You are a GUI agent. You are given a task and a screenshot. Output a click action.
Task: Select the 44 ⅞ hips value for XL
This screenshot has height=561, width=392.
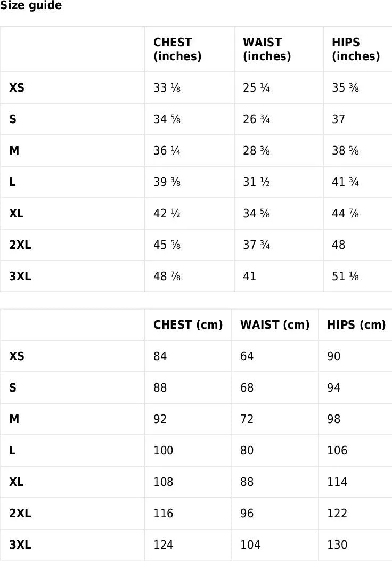click(x=345, y=214)
